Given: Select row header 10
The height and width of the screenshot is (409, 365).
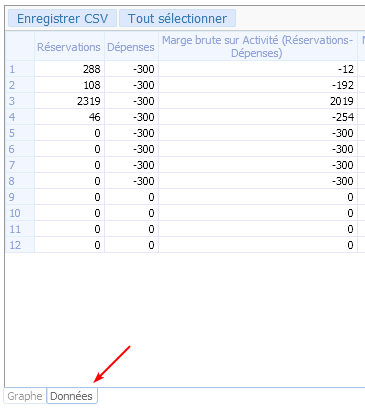Looking at the screenshot, I should pyautogui.click(x=20, y=213).
